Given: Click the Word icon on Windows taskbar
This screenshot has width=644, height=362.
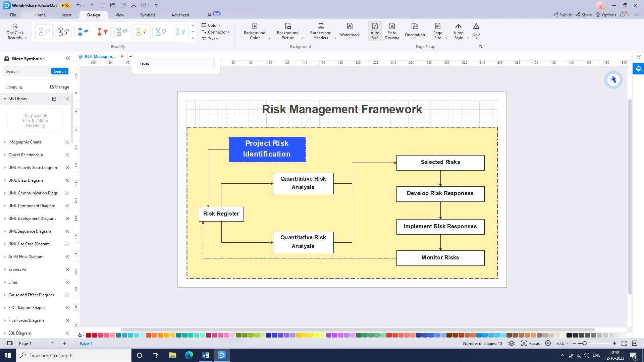Looking at the screenshot, I should coord(205,355).
